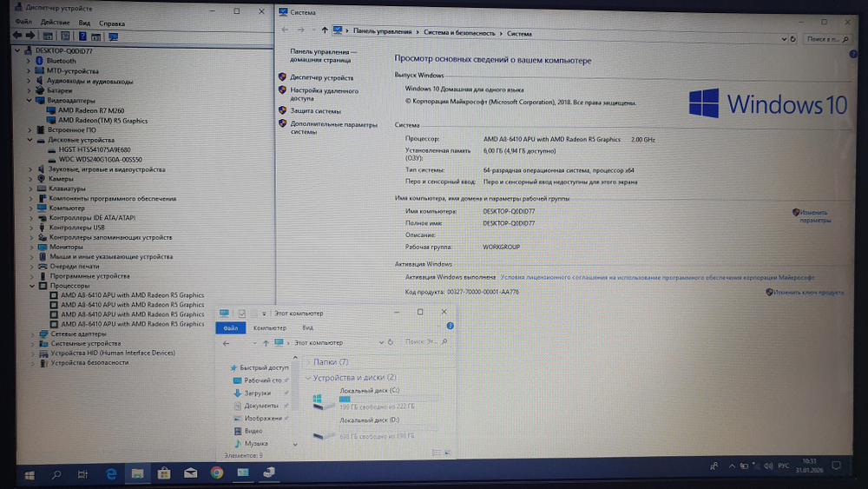Expand the Bluetooth node

click(29, 61)
